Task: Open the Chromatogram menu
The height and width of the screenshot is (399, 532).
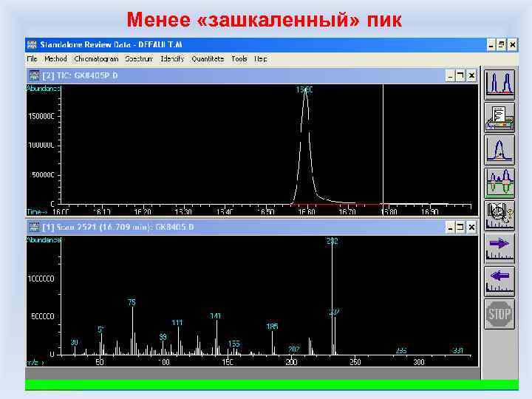Action: (x=96, y=58)
